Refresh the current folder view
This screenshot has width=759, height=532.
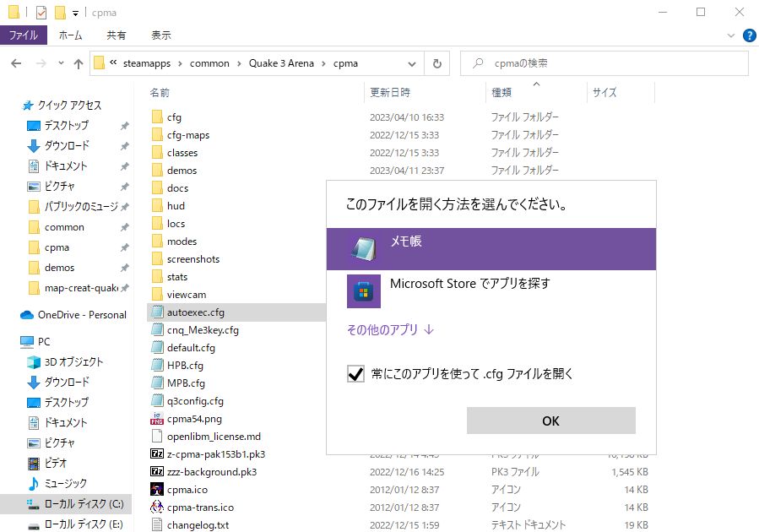point(437,63)
